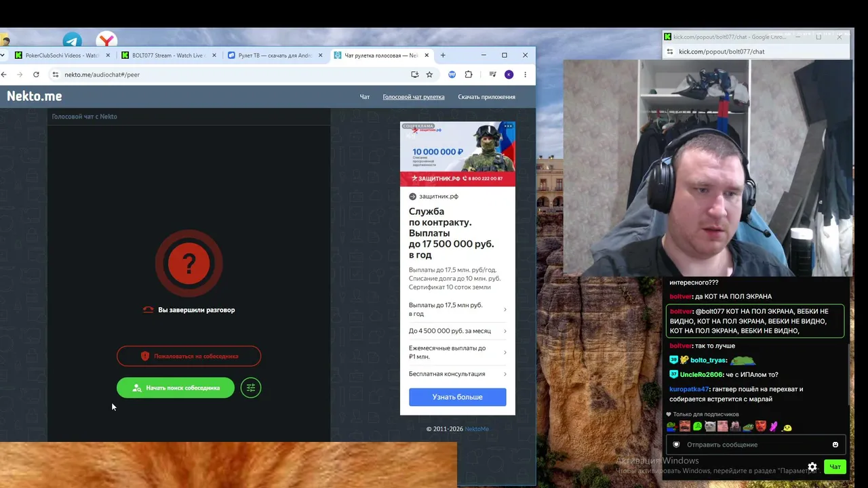Open Chrome profile avatar K
This screenshot has width=868, height=488.
pos(509,75)
